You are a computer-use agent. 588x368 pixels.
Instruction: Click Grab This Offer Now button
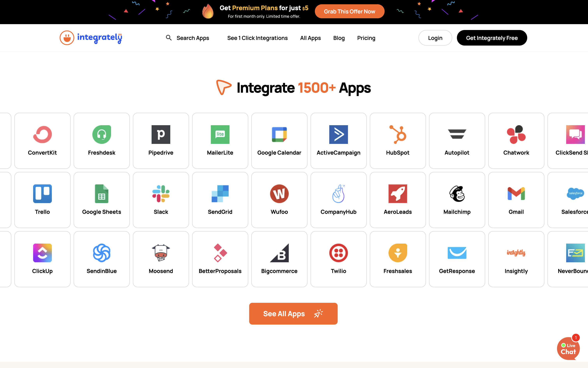coord(349,11)
